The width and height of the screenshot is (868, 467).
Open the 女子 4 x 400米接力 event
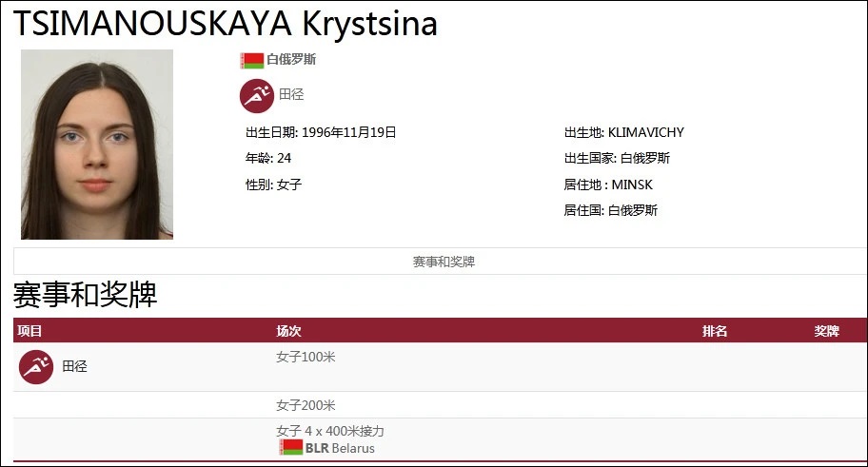[329, 431]
